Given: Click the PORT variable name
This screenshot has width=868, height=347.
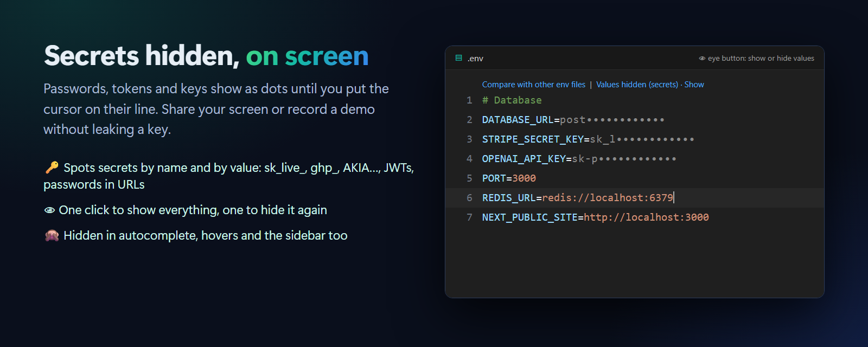Looking at the screenshot, I should pos(494,178).
